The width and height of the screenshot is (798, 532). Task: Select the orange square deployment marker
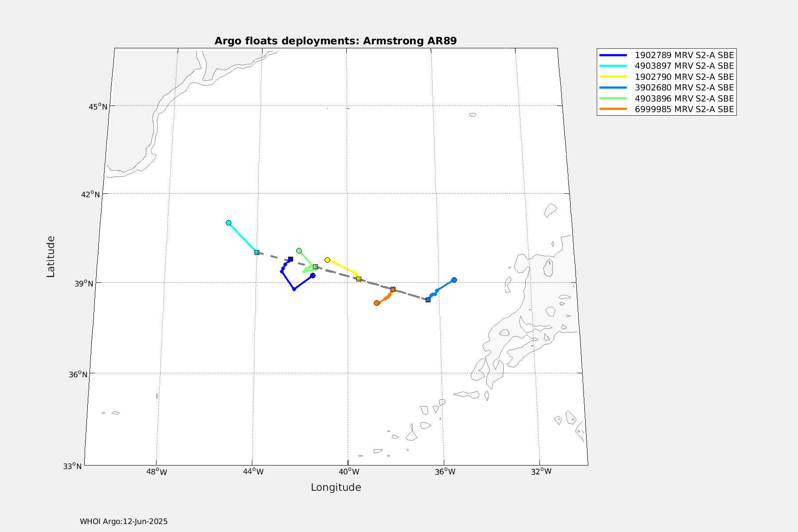pos(393,289)
